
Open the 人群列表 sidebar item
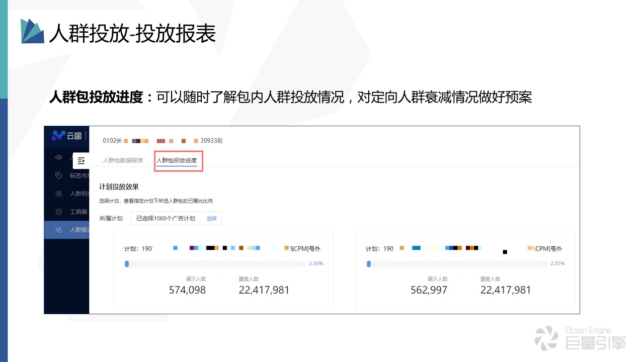pyautogui.click(x=66, y=194)
